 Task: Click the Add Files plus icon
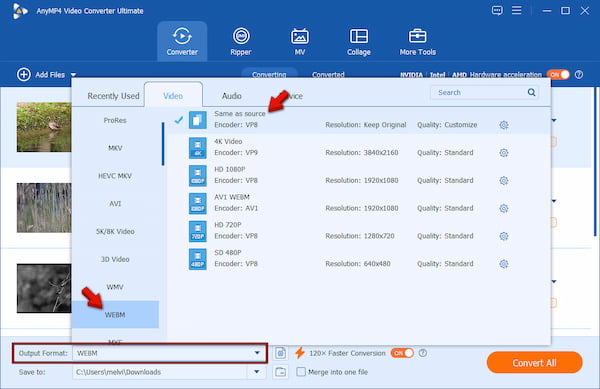click(x=24, y=75)
